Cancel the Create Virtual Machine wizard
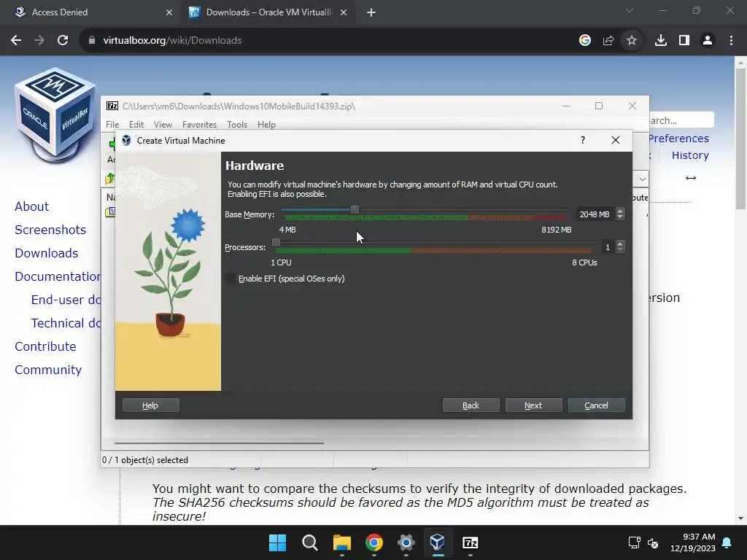This screenshot has height=560, width=747. coord(597,405)
